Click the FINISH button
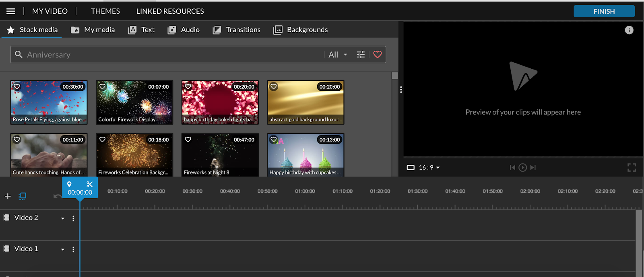The image size is (644, 277). click(x=604, y=11)
